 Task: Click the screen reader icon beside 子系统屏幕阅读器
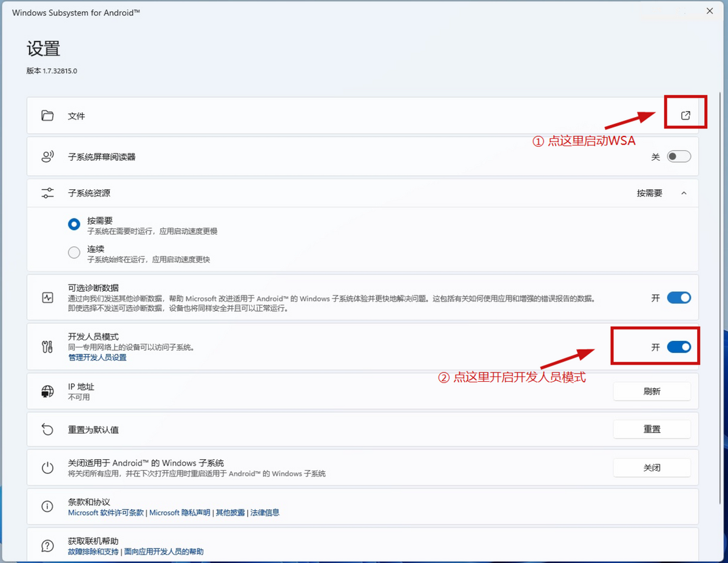coord(47,156)
